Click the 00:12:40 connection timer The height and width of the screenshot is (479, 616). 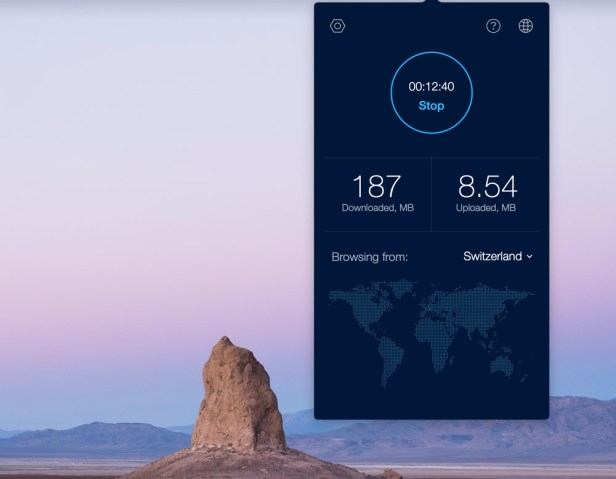tap(431, 86)
